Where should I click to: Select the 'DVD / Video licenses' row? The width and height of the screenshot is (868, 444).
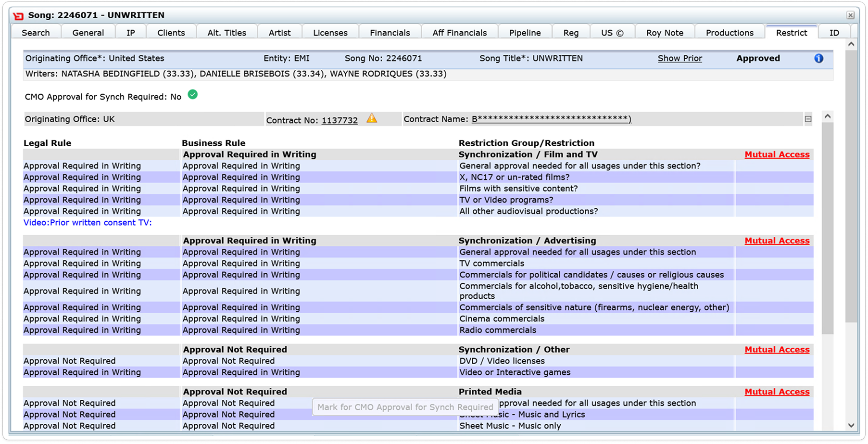coord(418,361)
